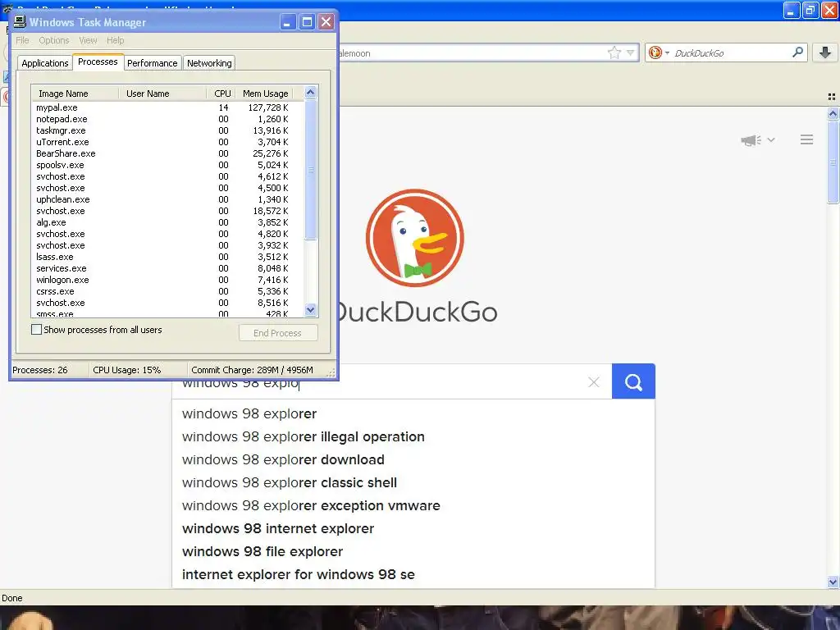Open the DuckDuckGo hamburger menu
The image size is (840, 630).
[806, 139]
